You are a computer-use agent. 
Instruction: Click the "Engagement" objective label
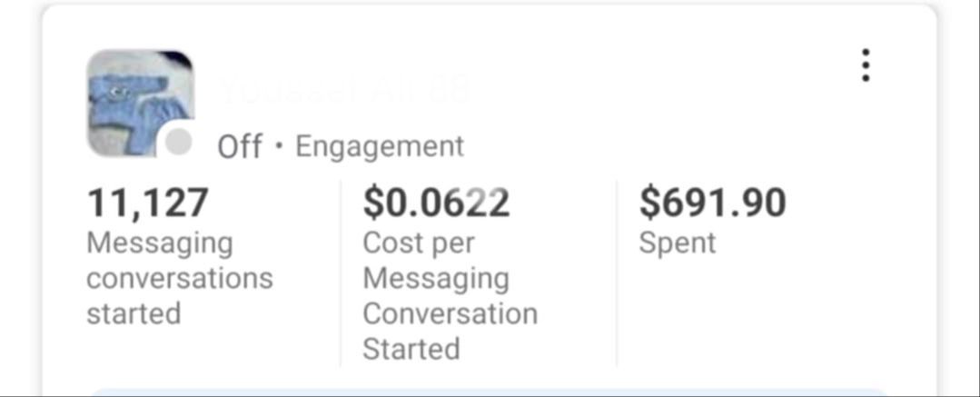click(380, 146)
